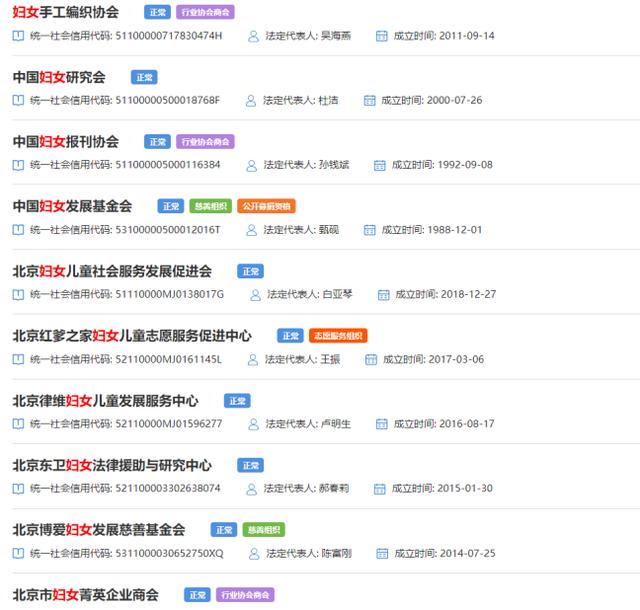The height and width of the screenshot is (610, 640).
Task: Select founding date text 2018-12-27
Action: (x=469, y=294)
